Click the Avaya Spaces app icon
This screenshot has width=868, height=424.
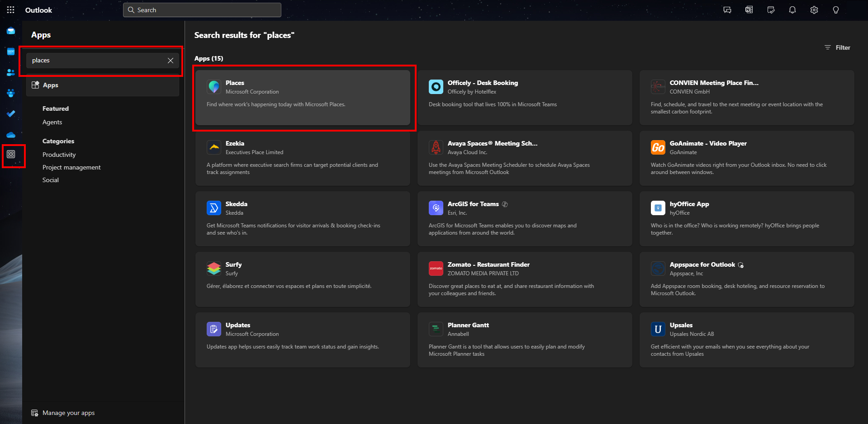coord(436,147)
